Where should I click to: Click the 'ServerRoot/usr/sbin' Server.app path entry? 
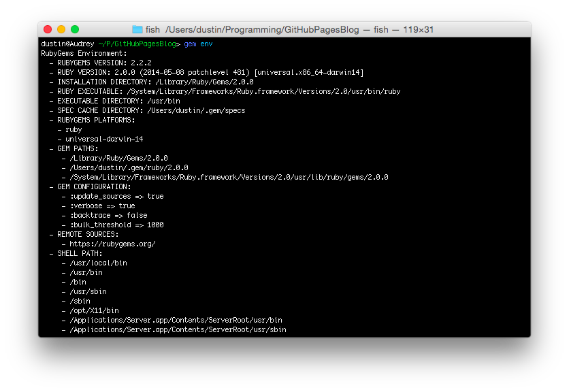pos(174,329)
